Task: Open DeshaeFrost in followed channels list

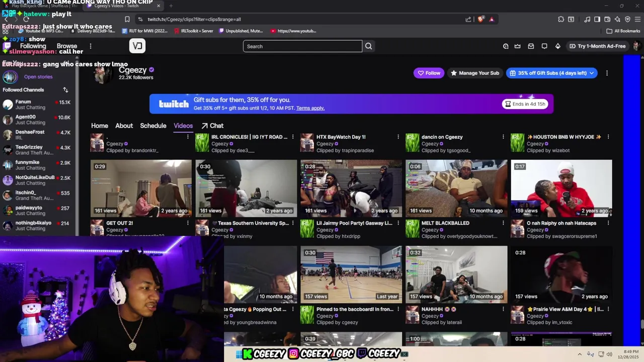Action: tap(36, 135)
